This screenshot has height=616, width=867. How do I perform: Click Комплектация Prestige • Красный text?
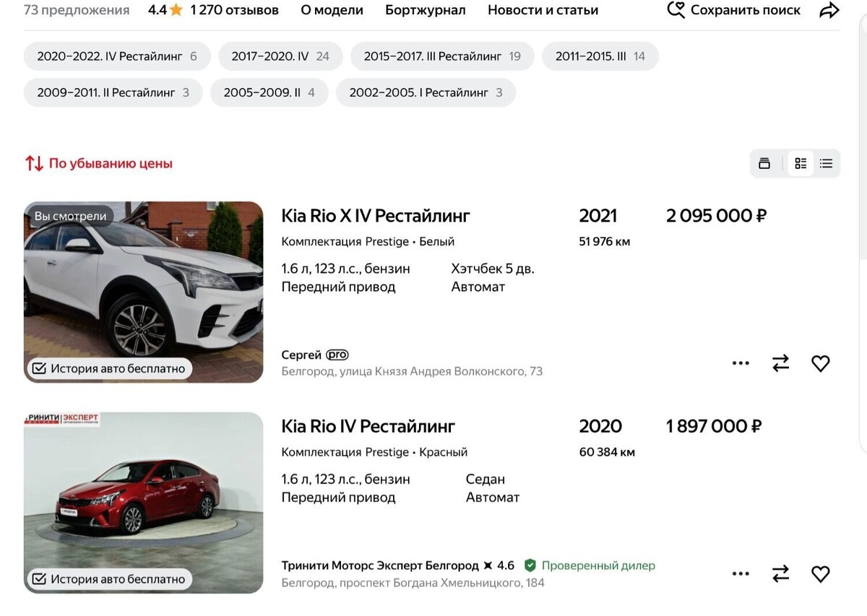374,452
